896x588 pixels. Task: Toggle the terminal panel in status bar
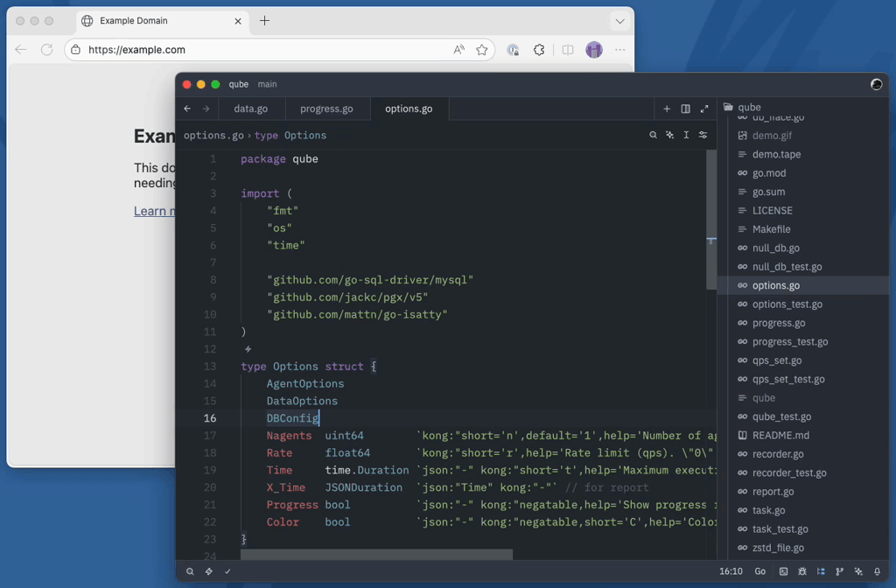pos(783,570)
